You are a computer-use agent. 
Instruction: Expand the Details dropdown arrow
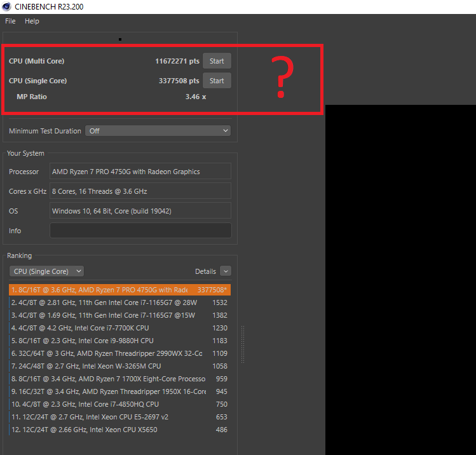point(226,271)
